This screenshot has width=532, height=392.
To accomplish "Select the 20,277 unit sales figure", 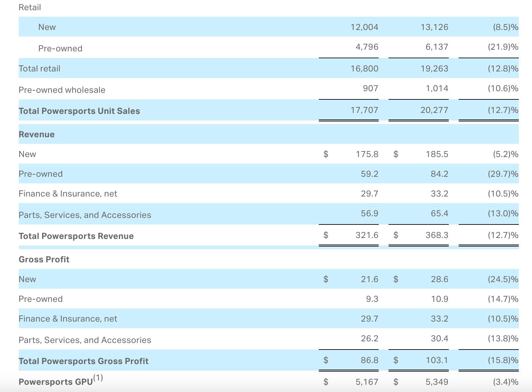I will [434, 110].
